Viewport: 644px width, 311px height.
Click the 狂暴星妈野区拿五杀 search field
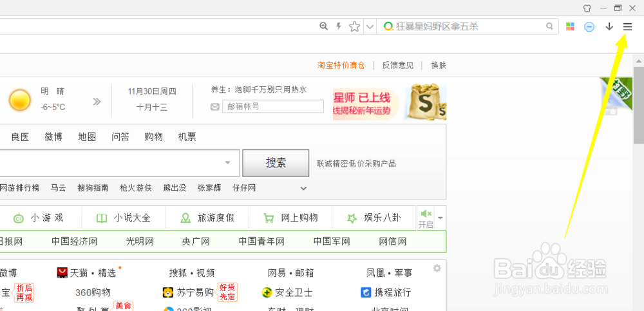468,26
